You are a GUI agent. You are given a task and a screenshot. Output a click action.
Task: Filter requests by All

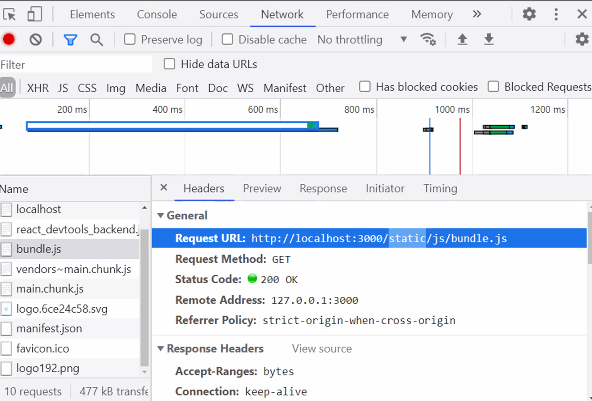click(x=7, y=88)
